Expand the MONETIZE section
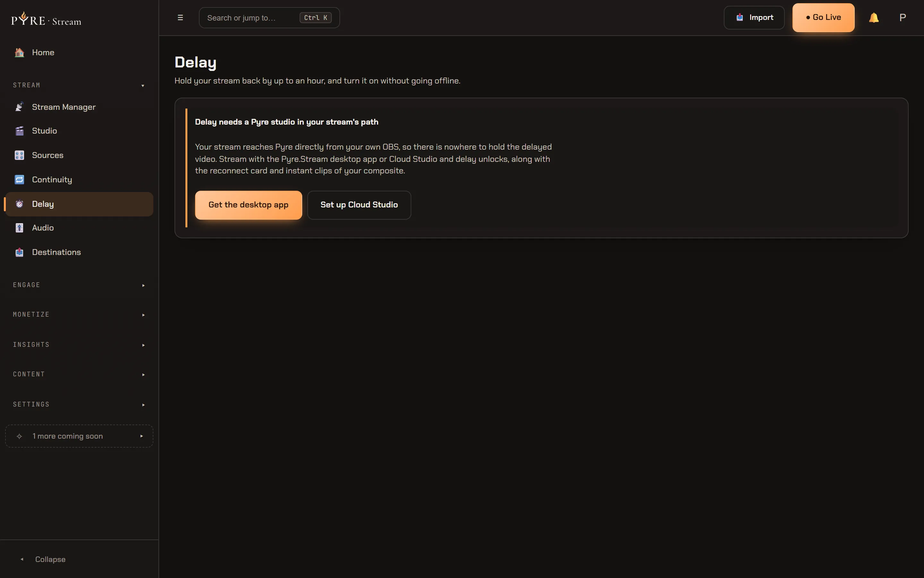This screenshot has height=578, width=924. coord(79,315)
